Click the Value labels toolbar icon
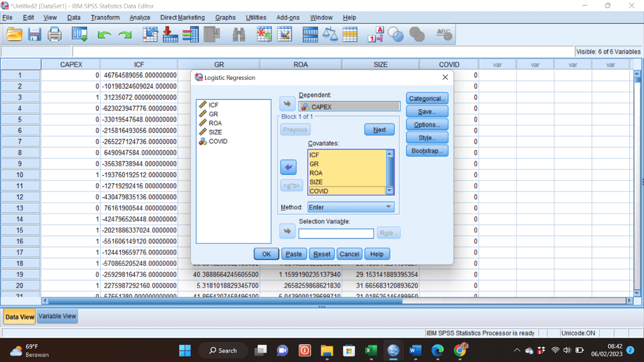Screen dimensions: 644x362 pyautogui.click(x=376, y=35)
